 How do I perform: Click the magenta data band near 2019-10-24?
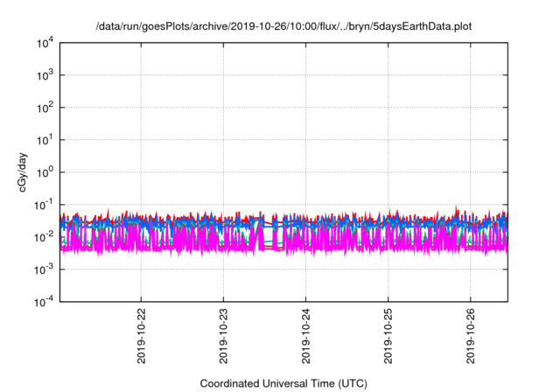pyautogui.click(x=306, y=239)
